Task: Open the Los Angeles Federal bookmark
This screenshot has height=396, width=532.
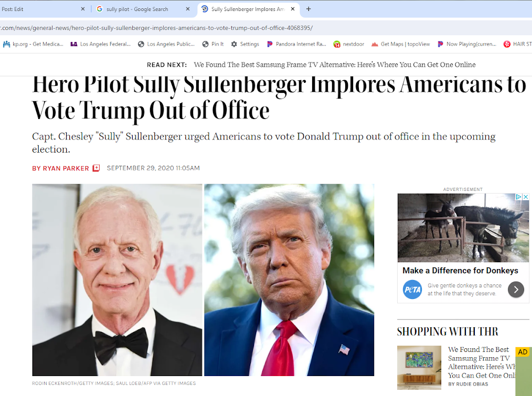Action: [100, 44]
